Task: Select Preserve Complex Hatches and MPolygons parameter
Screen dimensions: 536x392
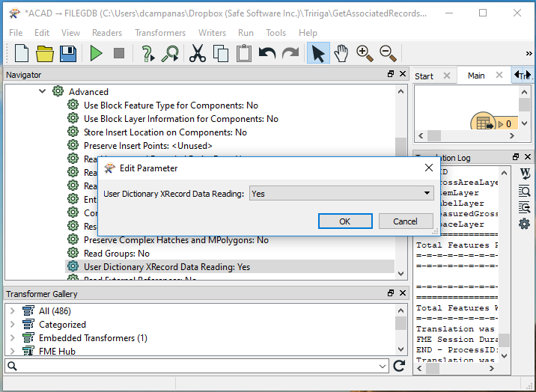Action: (x=176, y=240)
